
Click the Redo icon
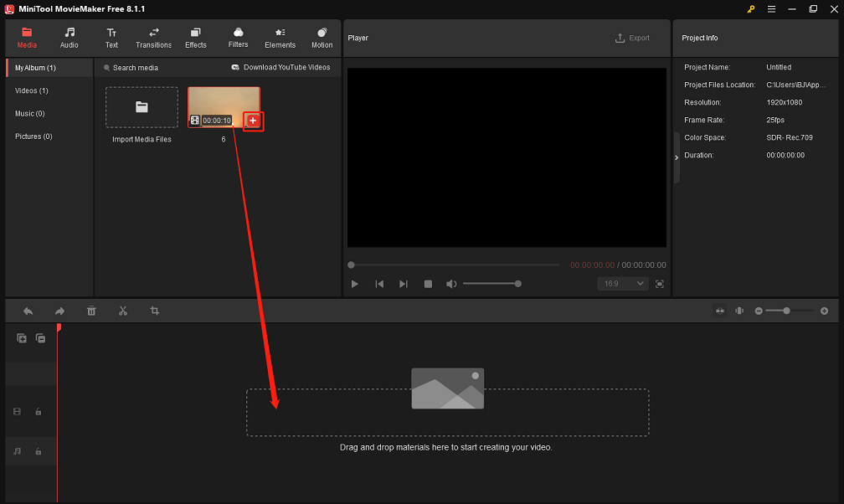click(x=59, y=311)
